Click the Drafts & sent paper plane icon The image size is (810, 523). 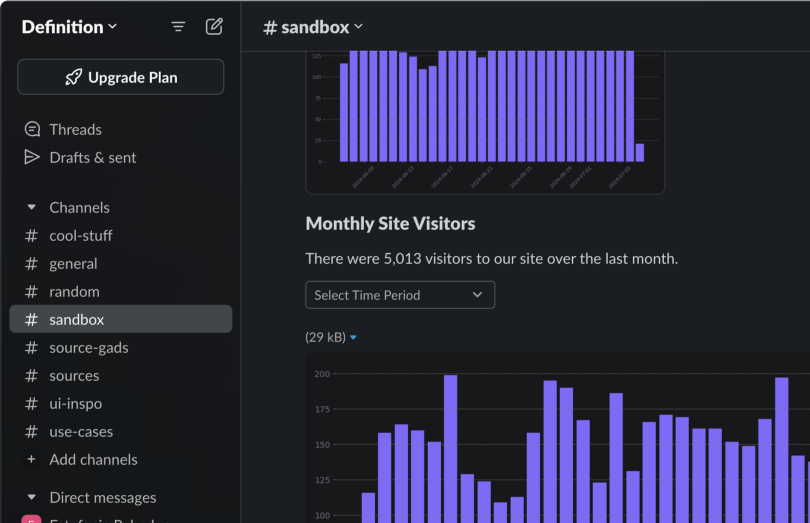pos(32,157)
